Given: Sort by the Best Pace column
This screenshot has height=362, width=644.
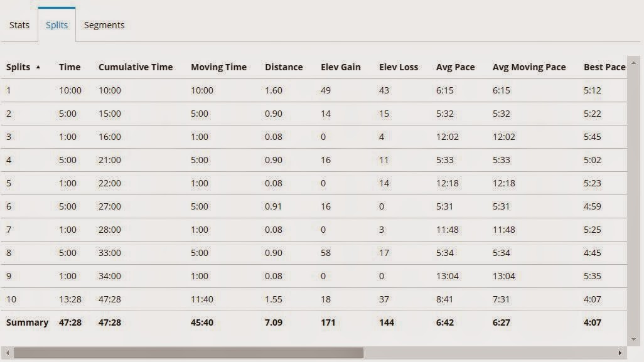Looking at the screenshot, I should point(604,67).
